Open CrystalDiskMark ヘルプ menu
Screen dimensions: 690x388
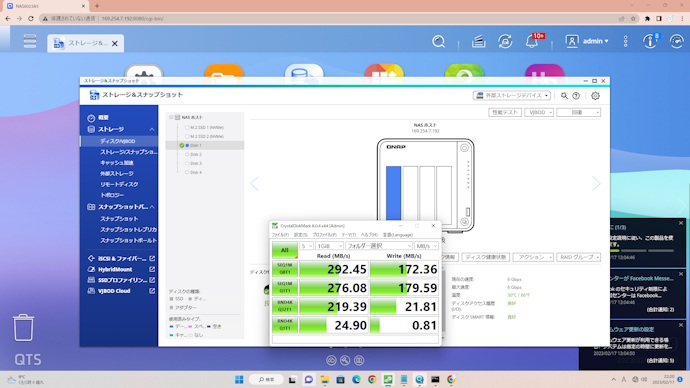pos(369,235)
